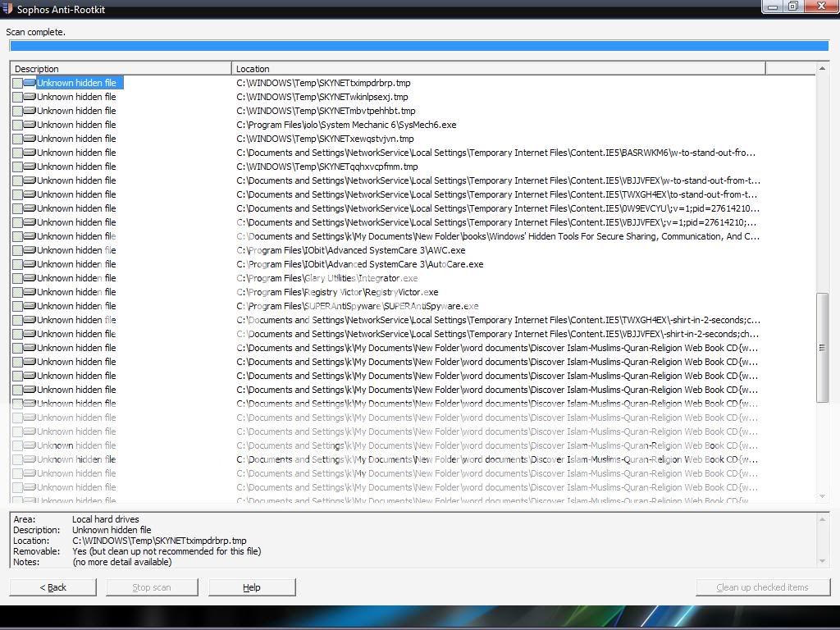This screenshot has width=840, height=630.
Task: Enable checkbox for AutoCare.exe entry
Action: (18, 264)
